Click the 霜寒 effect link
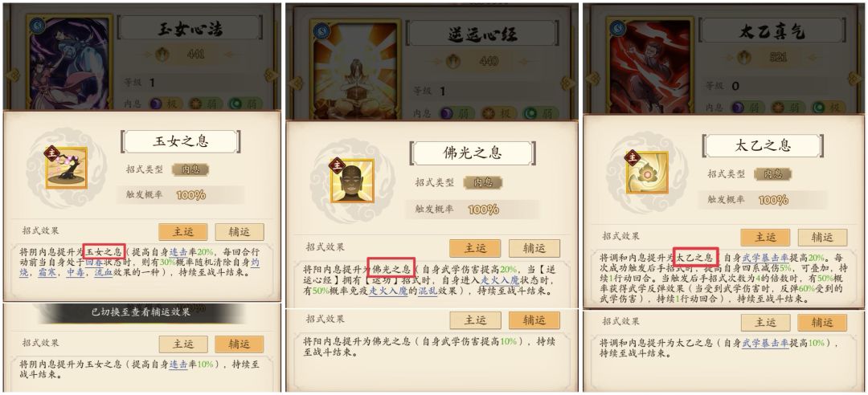 tap(47, 273)
